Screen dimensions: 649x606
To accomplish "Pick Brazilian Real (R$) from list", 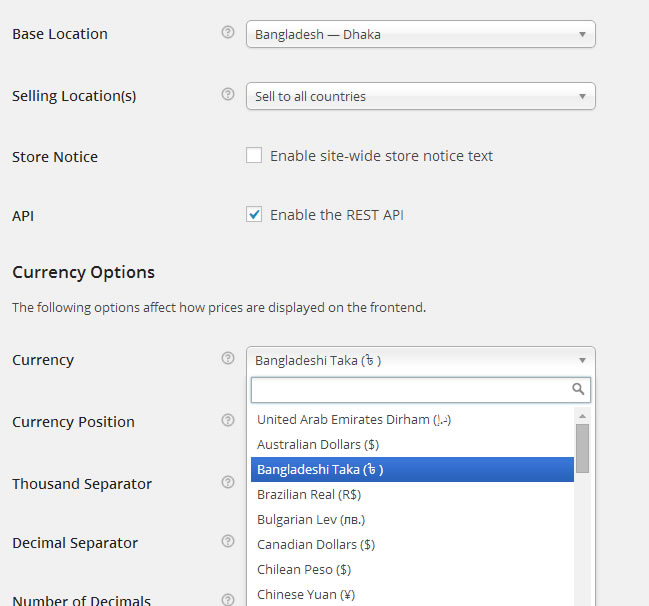I will [412, 495].
